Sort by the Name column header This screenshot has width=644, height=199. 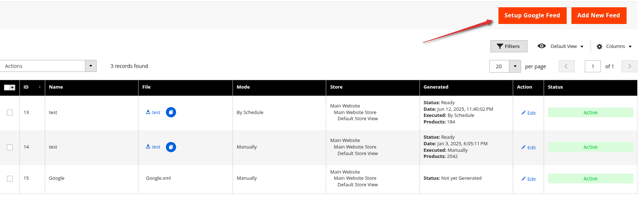click(x=56, y=87)
